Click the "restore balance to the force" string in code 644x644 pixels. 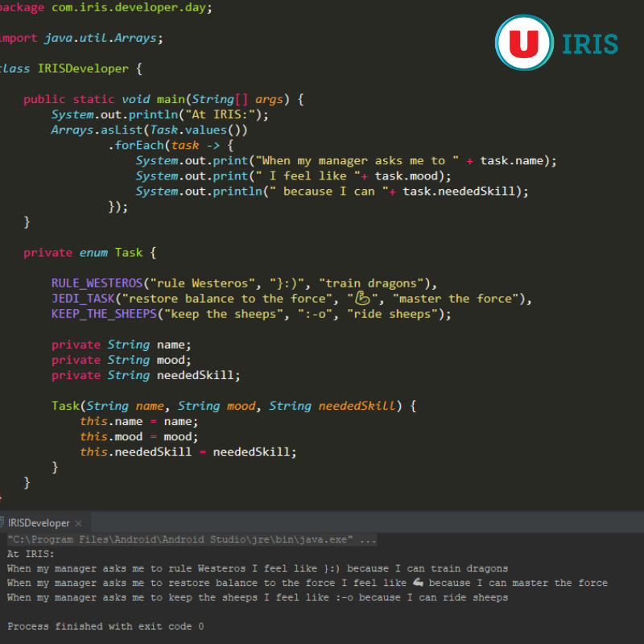tap(227, 299)
